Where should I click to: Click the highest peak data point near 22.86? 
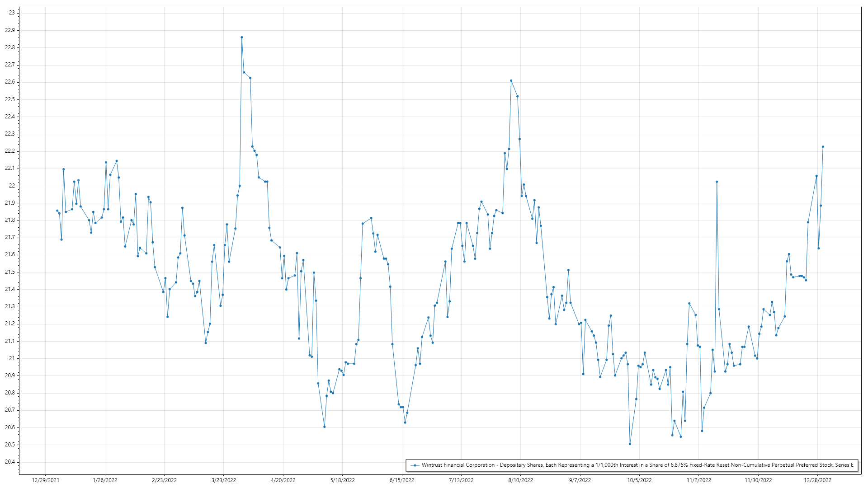tap(242, 38)
